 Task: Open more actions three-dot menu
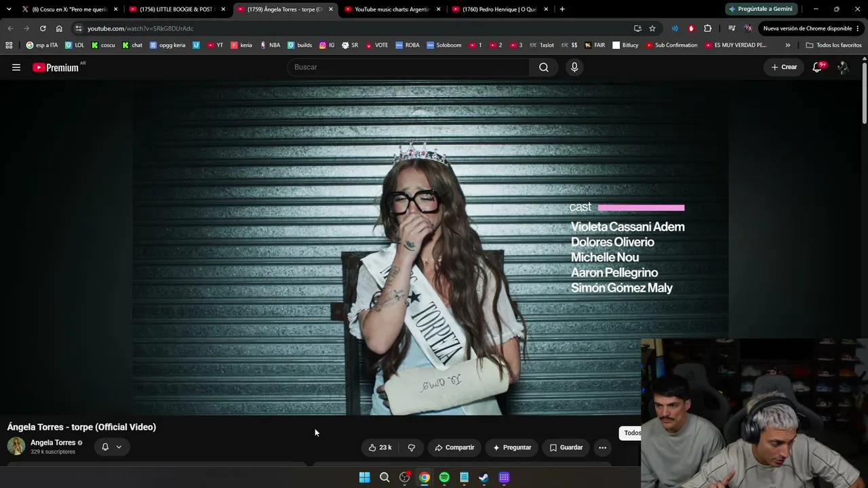(602, 447)
